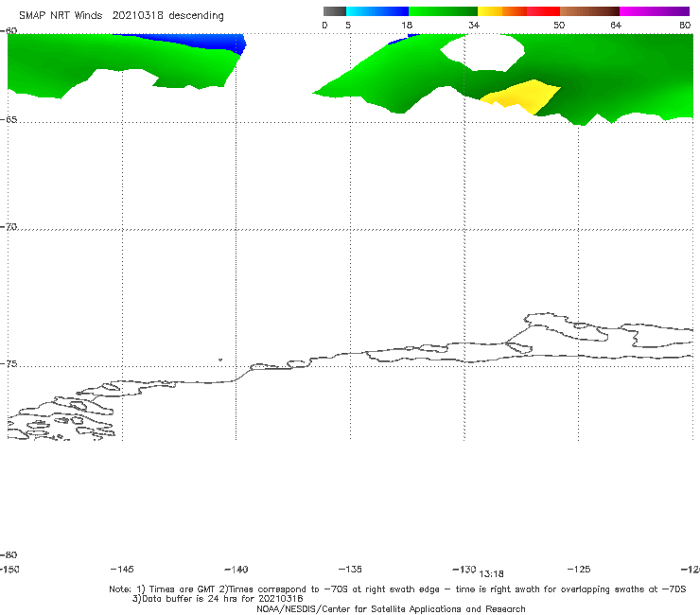
Task: Click the longitude label '-125'
Action: click(x=579, y=569)
